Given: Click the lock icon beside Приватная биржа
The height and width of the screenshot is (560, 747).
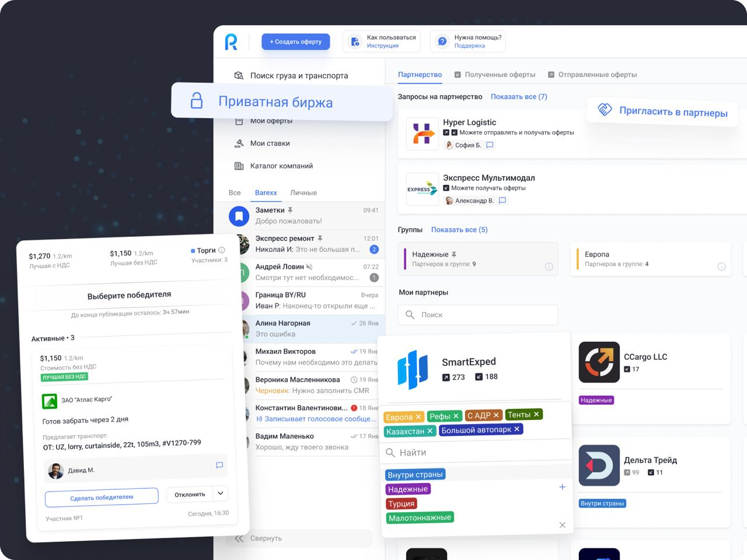Looking at the screenshot, I should (197, 101).
